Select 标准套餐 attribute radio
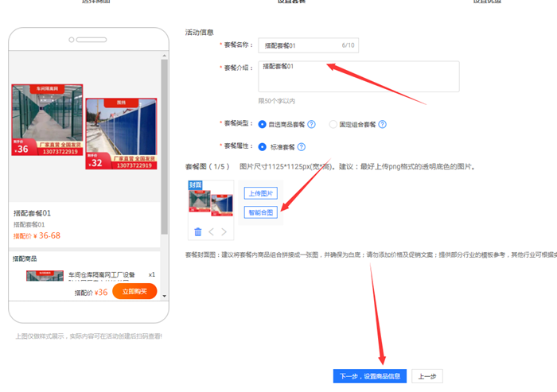557x392 pixels. point(263,146)
